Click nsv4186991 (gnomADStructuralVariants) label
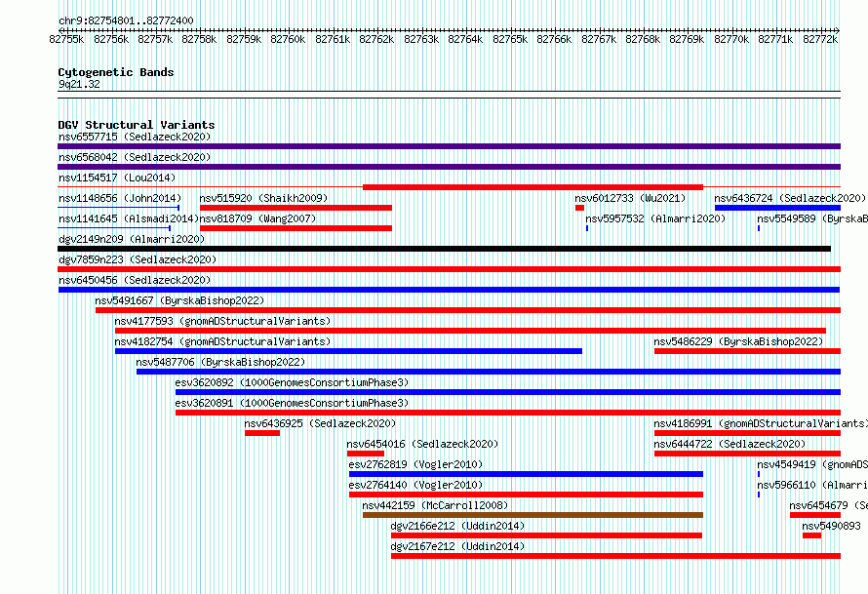This screenshot has height=594, width=868. click(x=761, y=423)
